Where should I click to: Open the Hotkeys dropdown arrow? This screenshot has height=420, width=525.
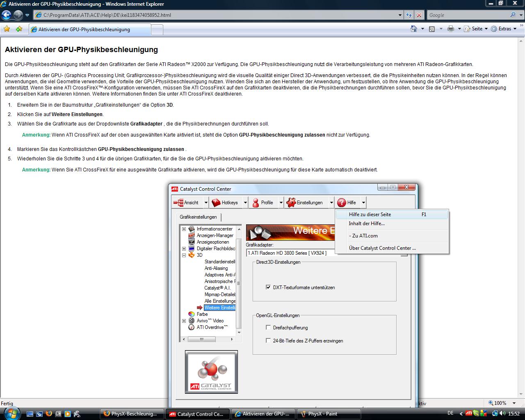click(x=245, y=203)
